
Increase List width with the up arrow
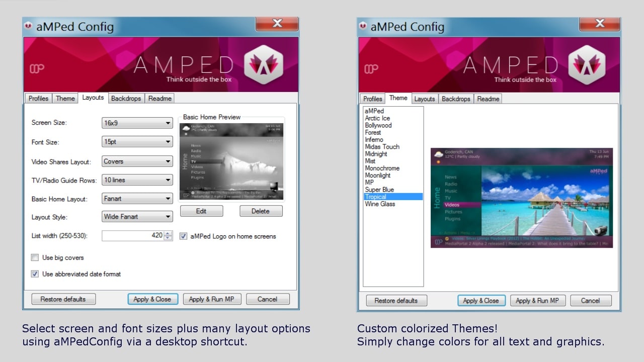click(x=169, y=233)
